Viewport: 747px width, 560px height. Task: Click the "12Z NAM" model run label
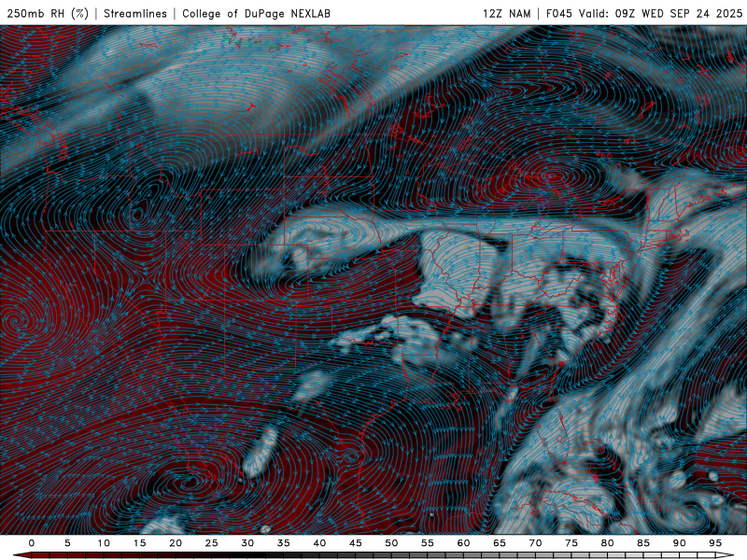(x=506, y=13)
